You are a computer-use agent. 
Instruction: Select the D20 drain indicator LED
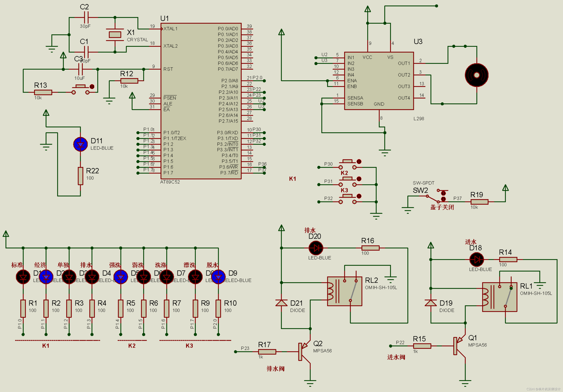pos(316,248)
